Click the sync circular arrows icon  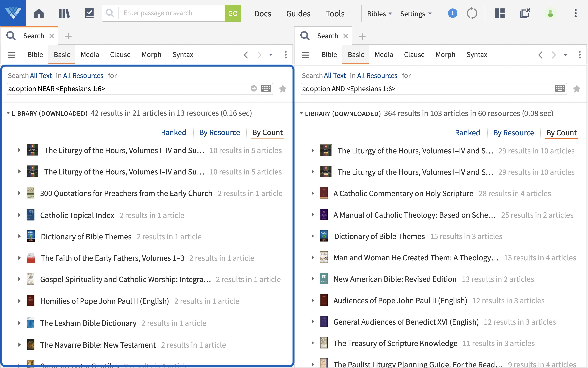point(472,13)
